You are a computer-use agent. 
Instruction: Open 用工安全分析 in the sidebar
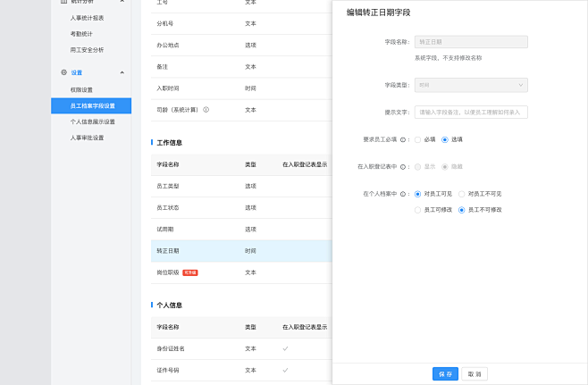click(x=87, y=50)
